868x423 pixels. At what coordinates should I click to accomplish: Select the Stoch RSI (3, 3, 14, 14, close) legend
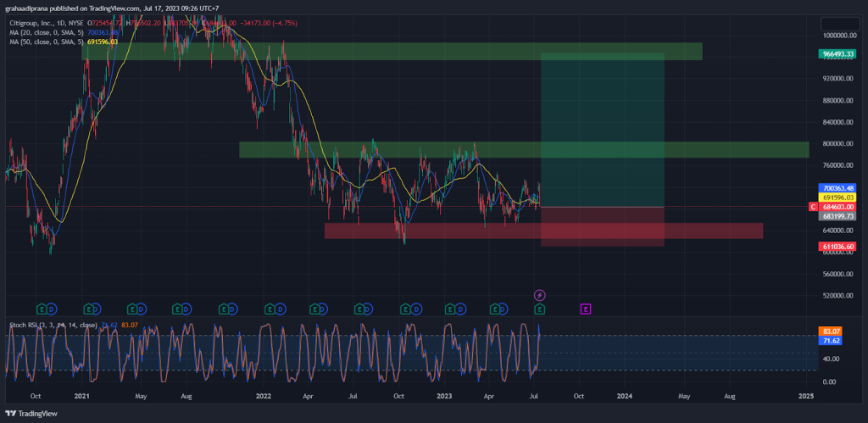click(53, 325)
